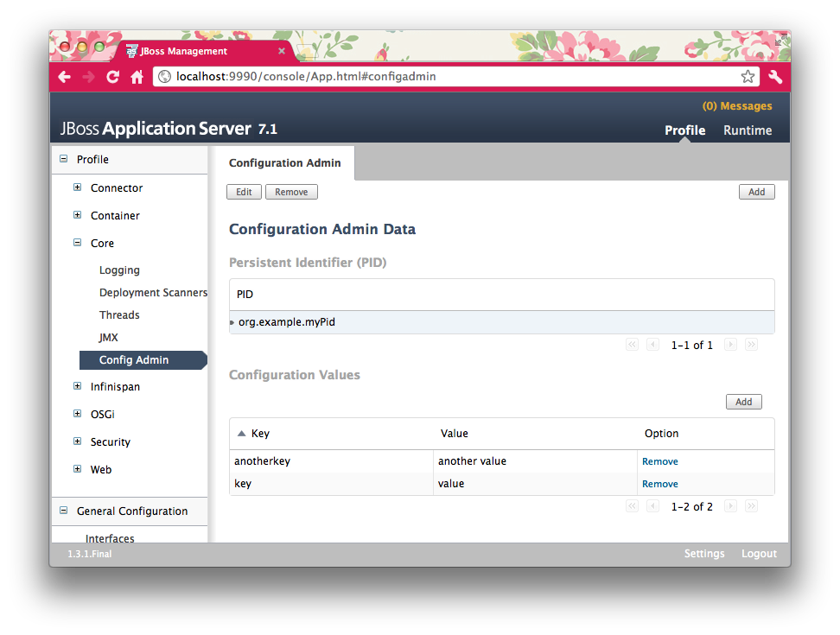
Task: Go to next page of PID table
Action: click(x=731, y=344)
